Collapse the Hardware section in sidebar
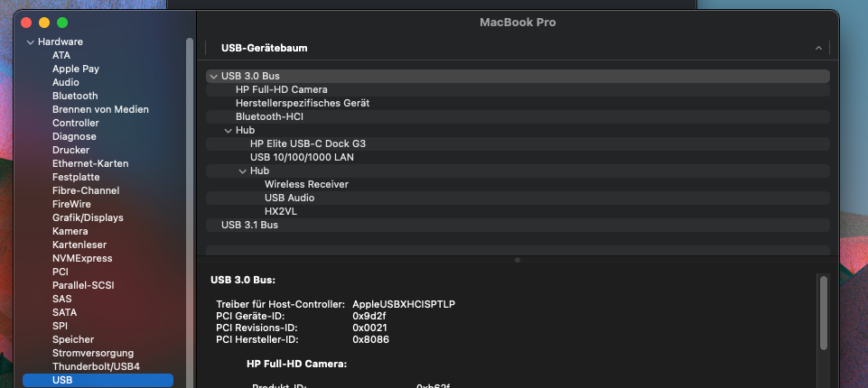 pos(31,42)
